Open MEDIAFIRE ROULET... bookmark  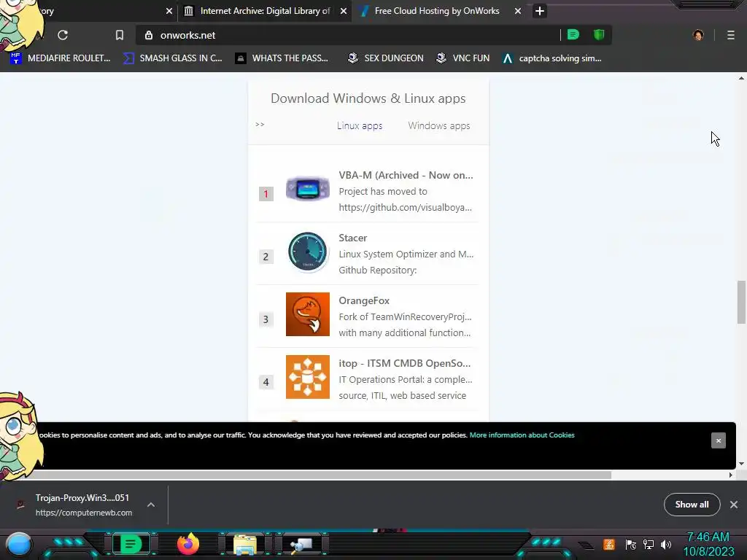point(60,58)
